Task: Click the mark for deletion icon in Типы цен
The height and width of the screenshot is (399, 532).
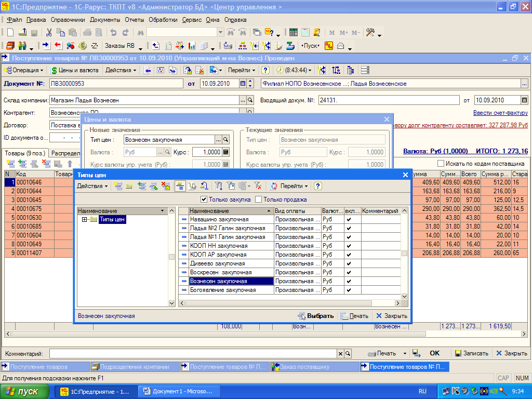Action: (x=166, y=186)
